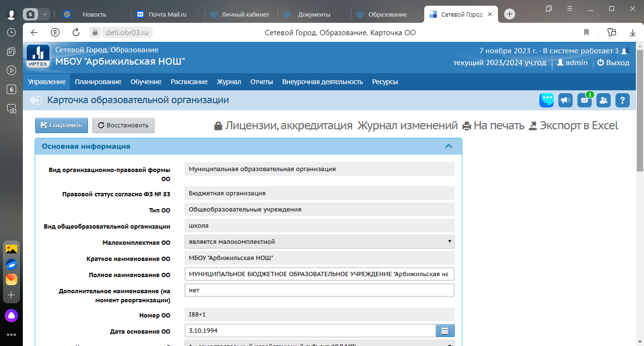Open the users group icon
Screen dimensions: 644x346
point(604,100)
